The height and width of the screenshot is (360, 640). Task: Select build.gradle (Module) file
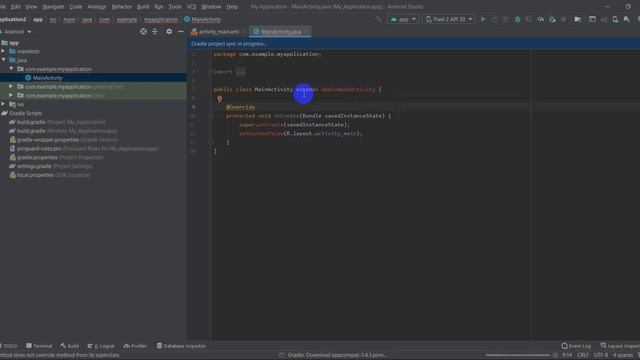(x=67, y=131)
